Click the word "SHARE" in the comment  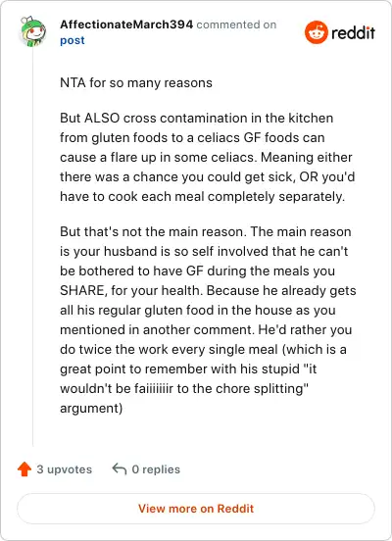(x=82, y=290)
